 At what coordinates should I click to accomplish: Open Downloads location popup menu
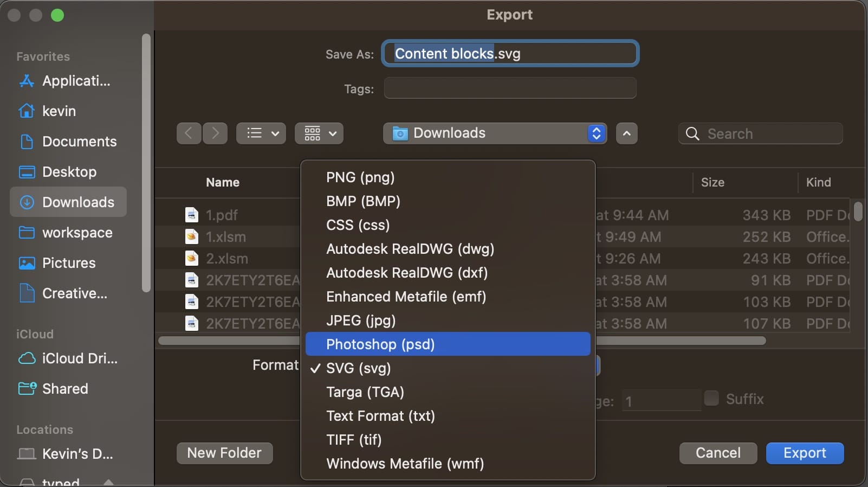(x=495, y=133)
